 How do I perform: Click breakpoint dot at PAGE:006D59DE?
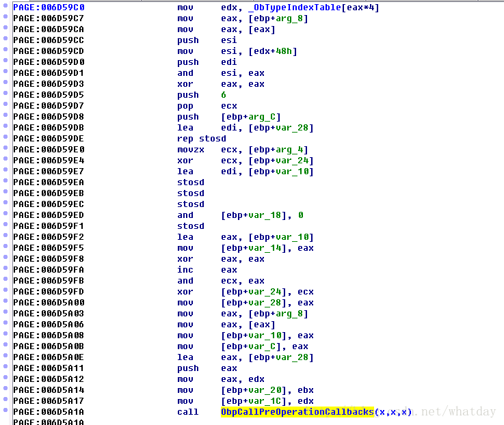point(5,137)
